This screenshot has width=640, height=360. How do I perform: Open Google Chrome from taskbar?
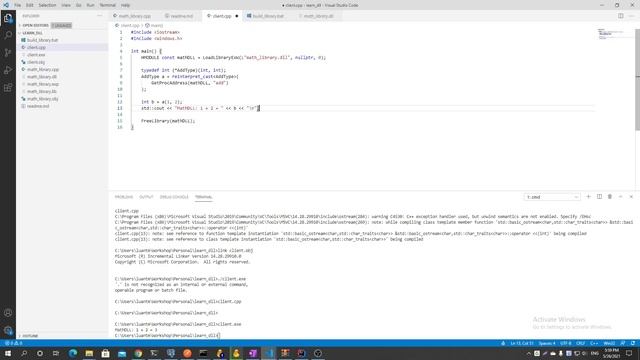(x=138, y=353)
